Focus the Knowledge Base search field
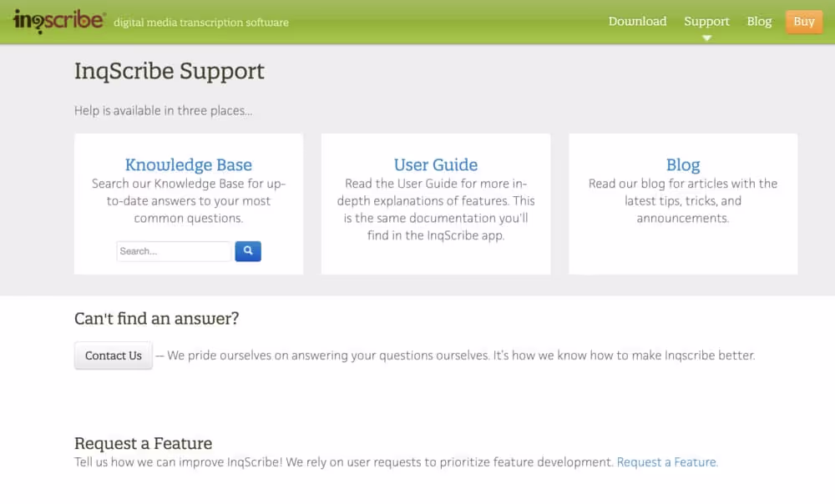 pos(175,251)
